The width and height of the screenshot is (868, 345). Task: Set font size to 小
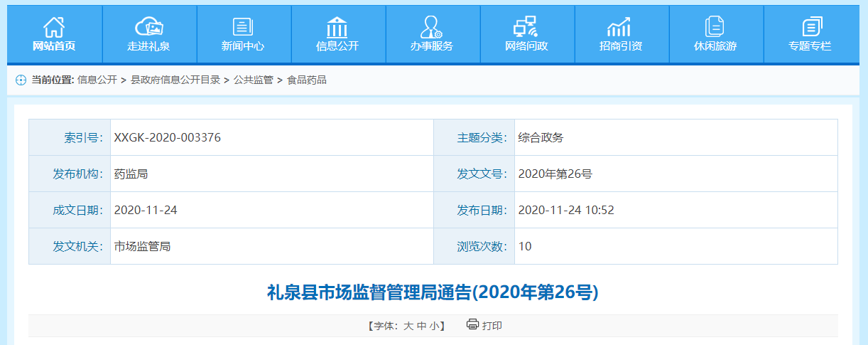point(434,326)
